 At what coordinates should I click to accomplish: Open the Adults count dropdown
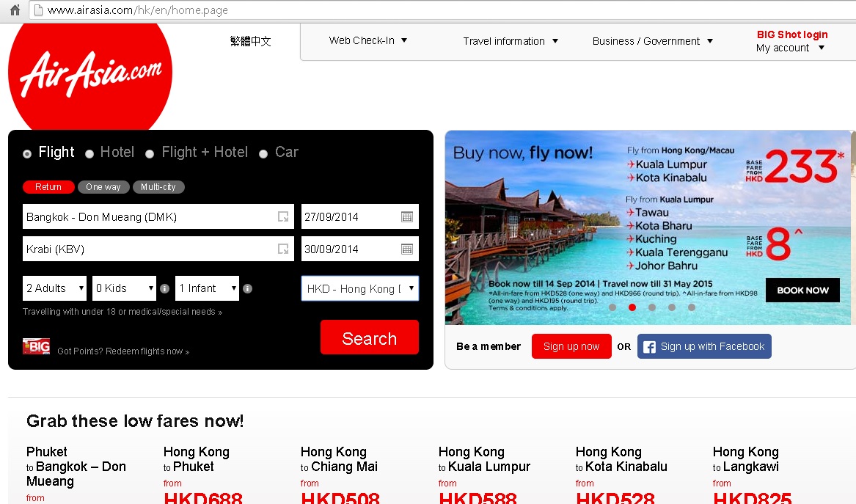click(54, 288)
